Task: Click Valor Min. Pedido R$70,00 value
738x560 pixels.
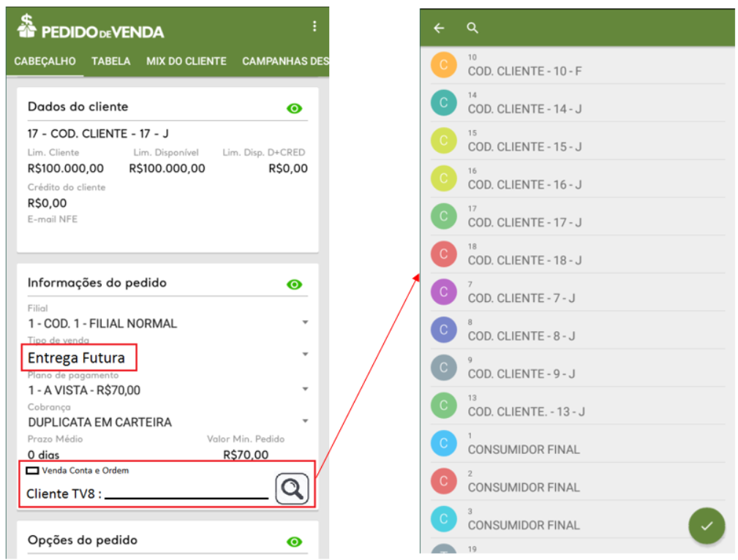Action: (246, 455)
